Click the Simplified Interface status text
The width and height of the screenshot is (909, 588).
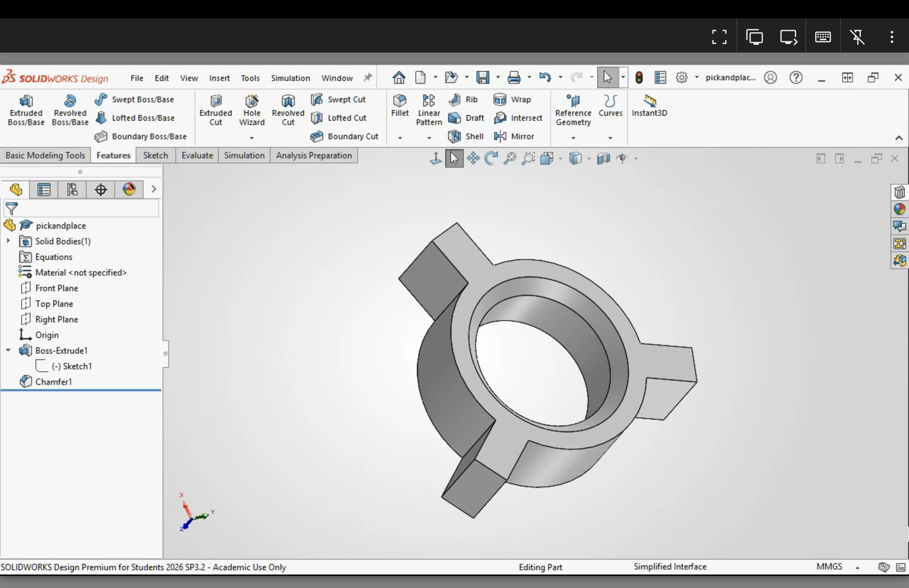tap(670, 567)
